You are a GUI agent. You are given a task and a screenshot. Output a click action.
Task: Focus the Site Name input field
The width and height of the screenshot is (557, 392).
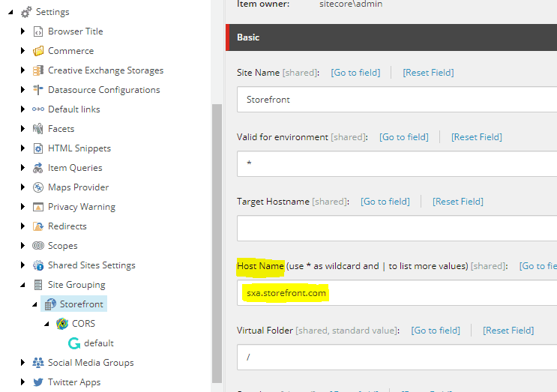coord(397,100)
